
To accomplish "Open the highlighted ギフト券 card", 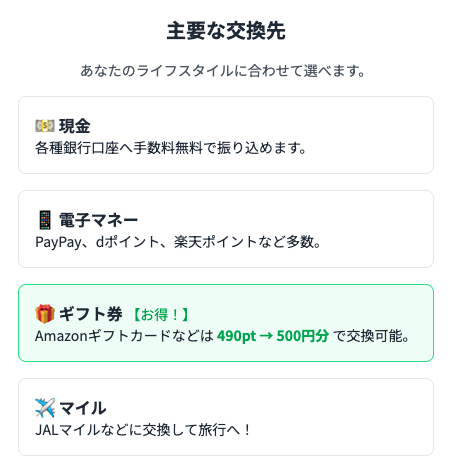I will click(226, 323).
